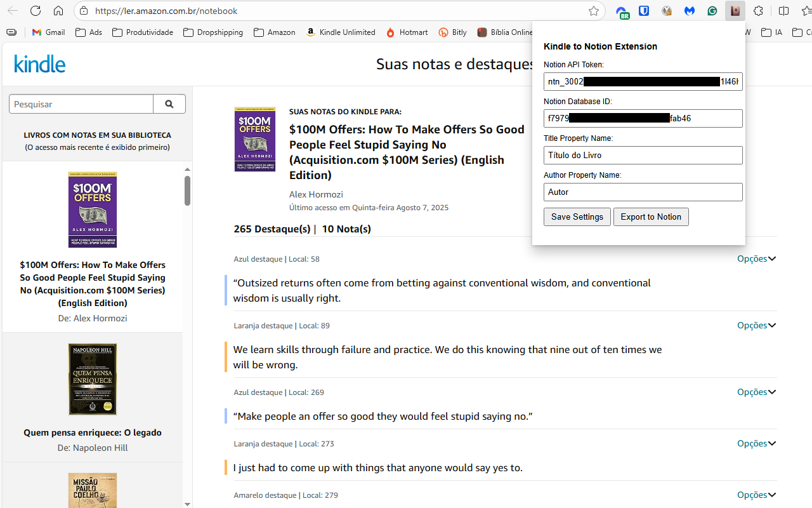Screen dimensions: 812x508
Task: Reload the page with the refresh icon
Action: [36, 11]
